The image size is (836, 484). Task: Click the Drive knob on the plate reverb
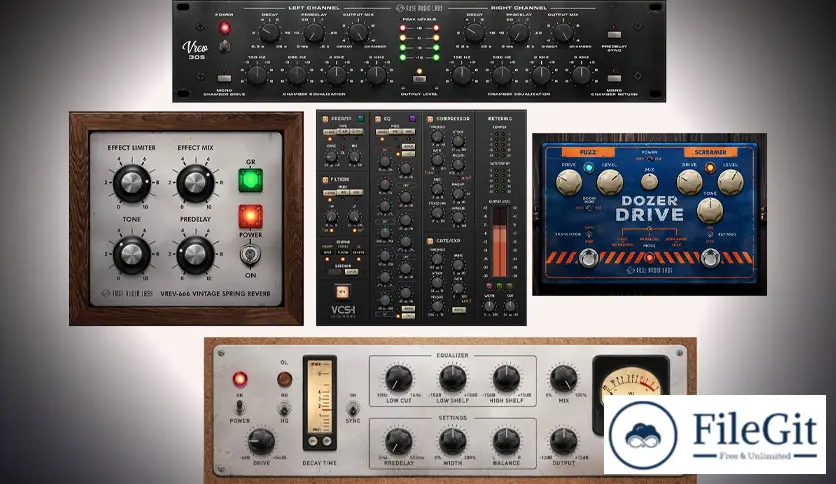[x=261, y=441]
